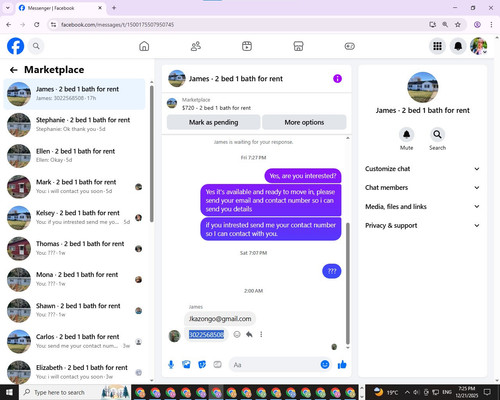500x400 pixels.
Task: Click James house thumbnail in right panel
Action: point(423,87)
